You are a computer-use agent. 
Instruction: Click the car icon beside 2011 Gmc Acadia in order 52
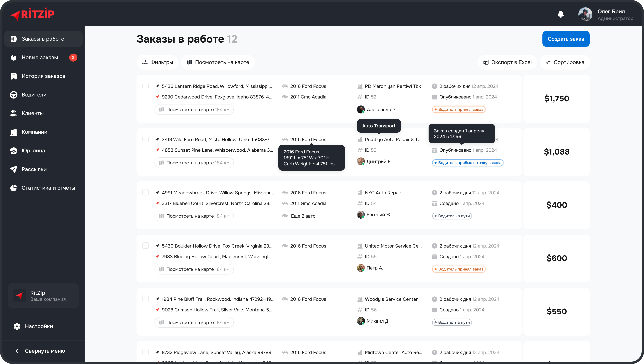tap(285, 97)
